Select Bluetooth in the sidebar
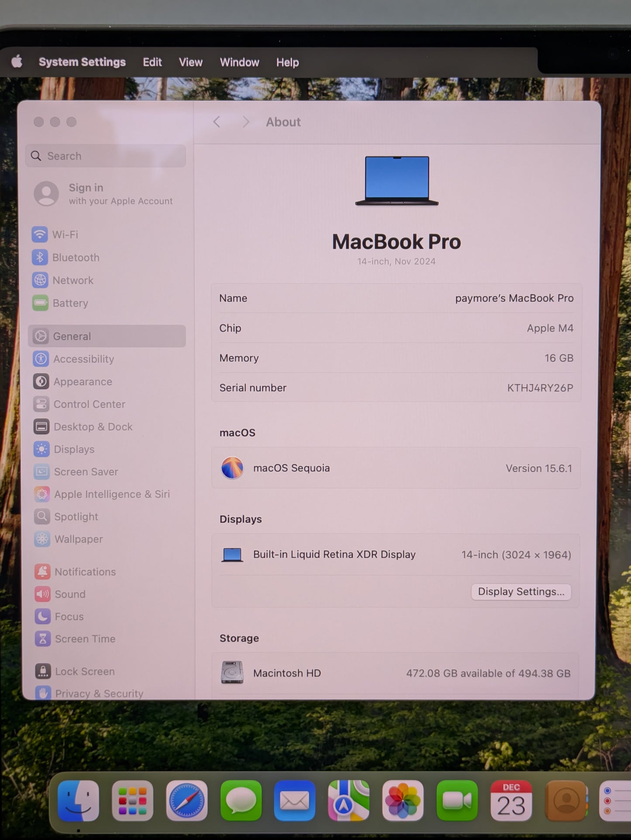The height and width of the screenshot is (840, 631). tap(75, 258)
